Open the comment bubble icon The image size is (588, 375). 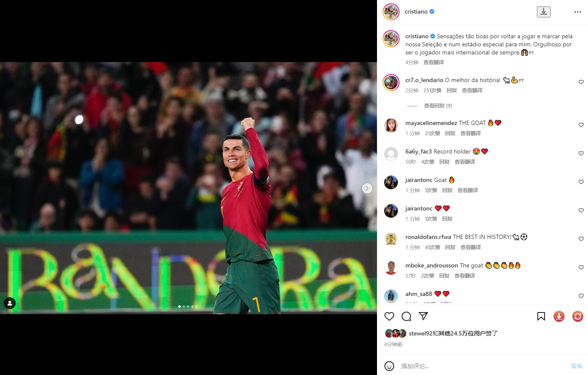[406, 316]
